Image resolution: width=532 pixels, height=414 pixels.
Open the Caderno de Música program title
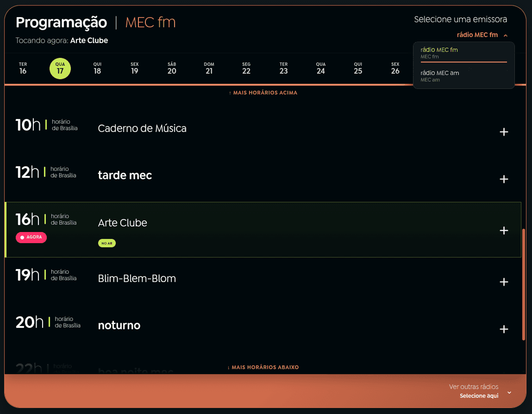(142, 128)
